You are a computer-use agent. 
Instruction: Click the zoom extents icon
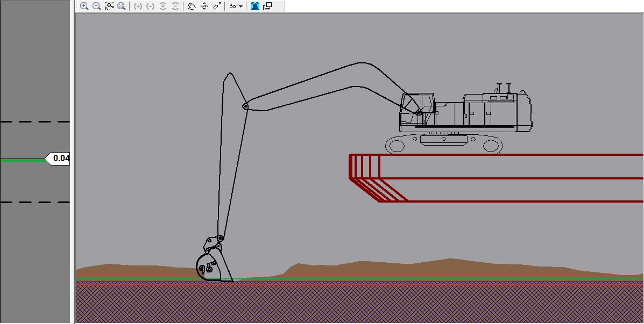click(121, 6)
